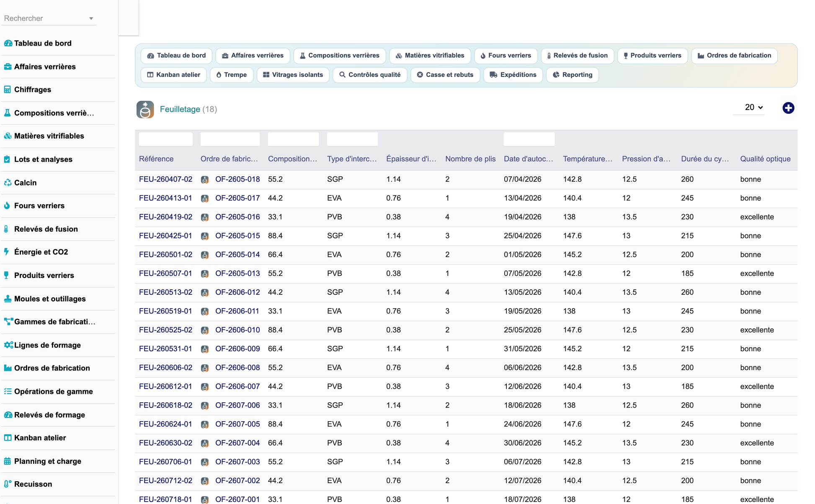815x504 pixels.
Task: Click the Tableau de bord sidebar gauge icon
Action: [x=8, y=43]
